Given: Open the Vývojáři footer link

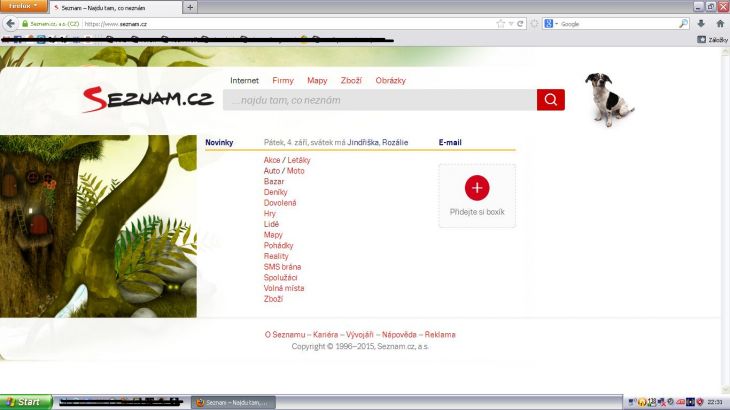Looking at the screenshot, I should coord(359,335).
